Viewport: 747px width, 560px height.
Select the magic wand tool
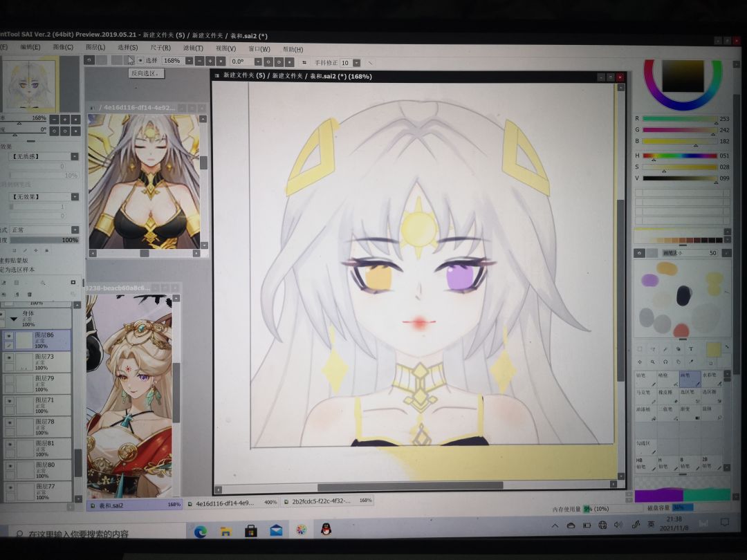[665, 349]
